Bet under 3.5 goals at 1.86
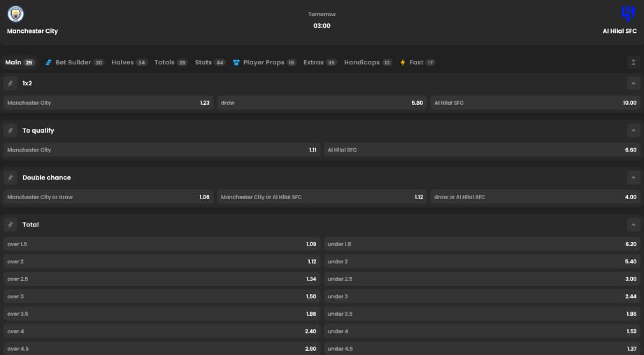 tap(482, 314)
